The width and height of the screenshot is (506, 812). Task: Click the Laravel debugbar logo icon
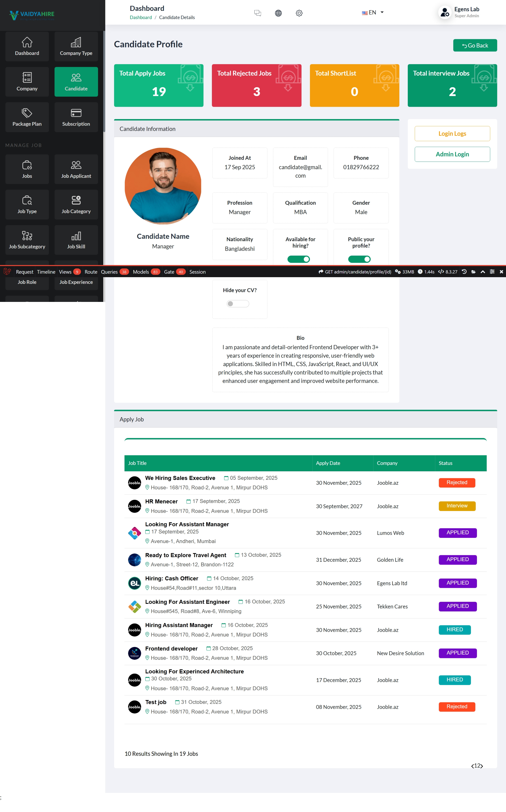[7, 271]
